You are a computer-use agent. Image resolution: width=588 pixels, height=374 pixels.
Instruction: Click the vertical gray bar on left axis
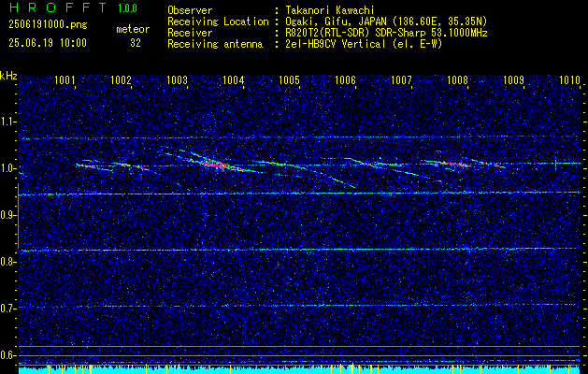click(x=18, y=216)
